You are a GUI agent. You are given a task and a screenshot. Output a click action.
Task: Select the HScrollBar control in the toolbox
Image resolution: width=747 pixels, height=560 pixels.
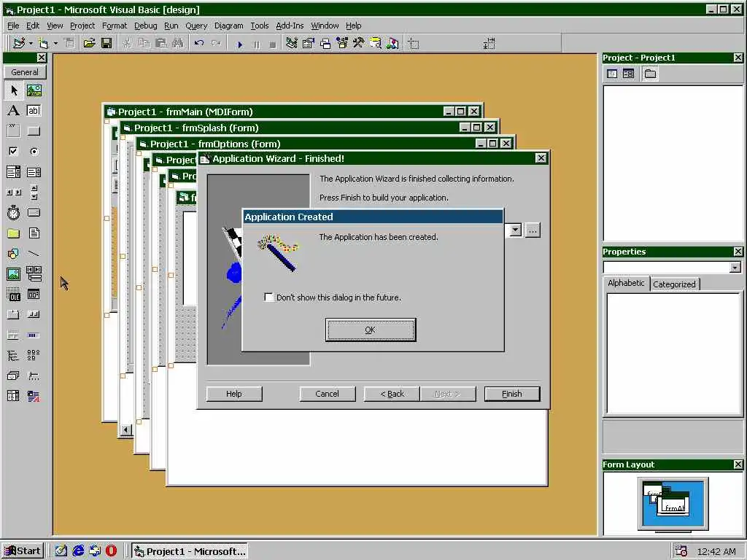(14, 192)
